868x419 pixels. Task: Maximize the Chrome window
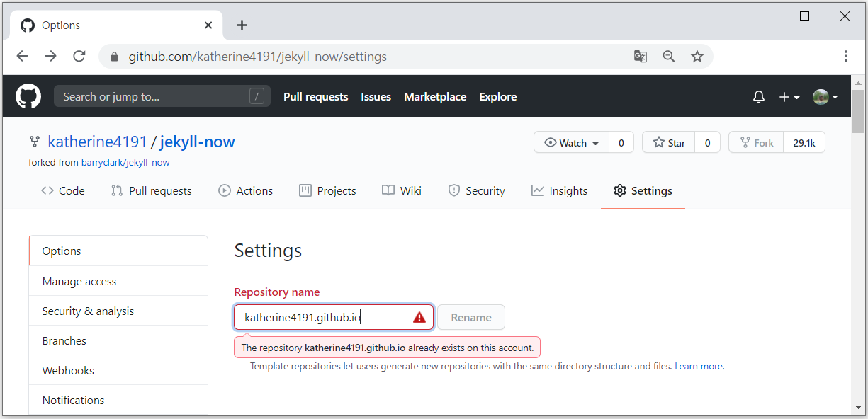pyautogui.click(x=804, y=16)
